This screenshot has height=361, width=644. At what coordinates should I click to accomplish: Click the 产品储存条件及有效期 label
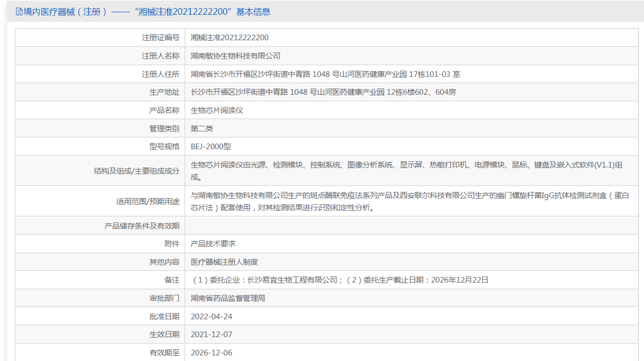click(142, 226)
